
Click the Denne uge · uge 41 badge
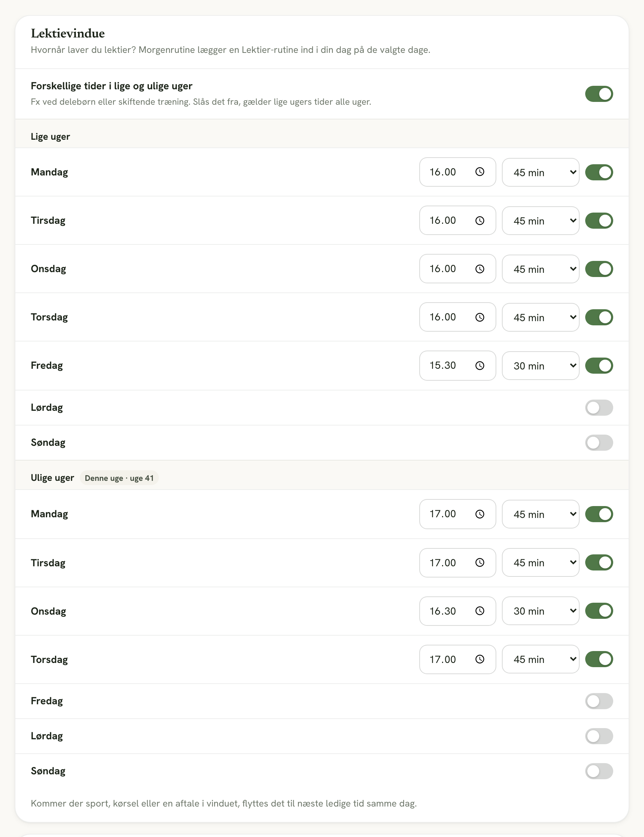click(x=119, y=478)
